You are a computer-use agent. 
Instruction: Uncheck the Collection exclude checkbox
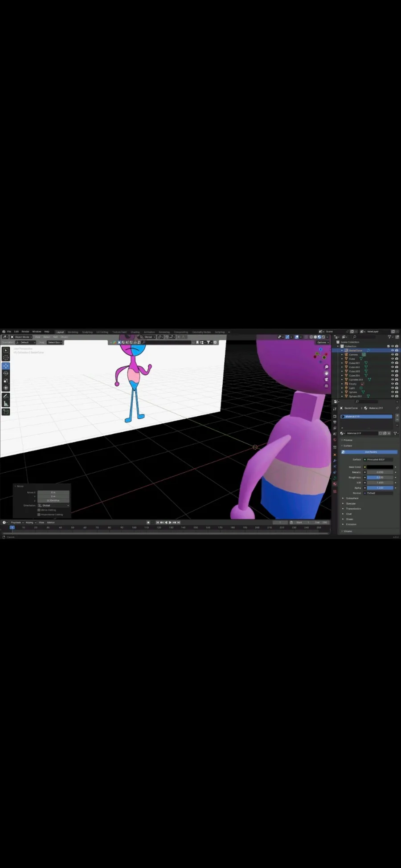tap(389, 346)
